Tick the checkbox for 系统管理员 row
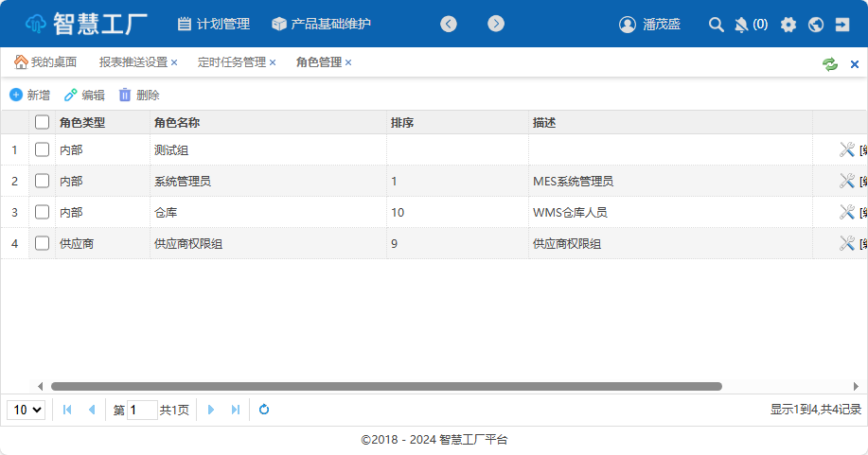868x455 pixels. pyautogui.click(x=42, y=181)
